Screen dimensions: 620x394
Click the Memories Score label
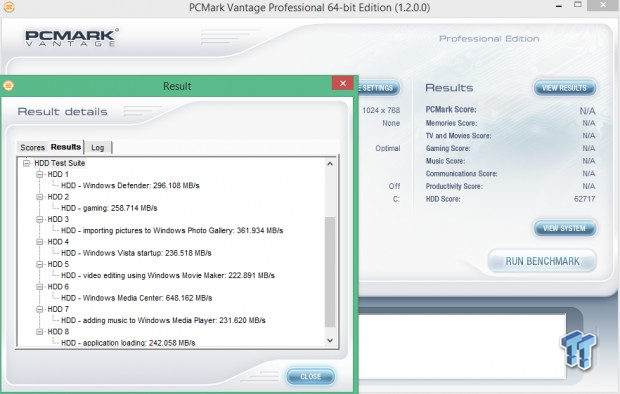pos(451,123)
